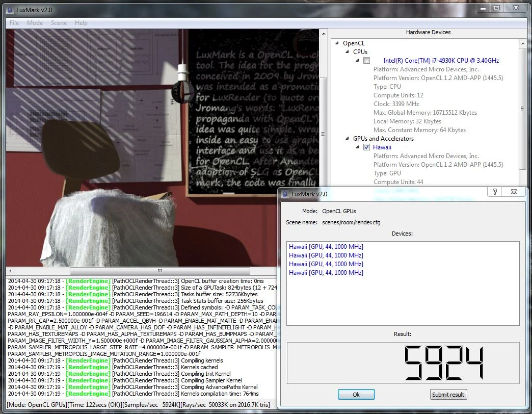
Task: Minimize the LuxMark main window
Action: (x=483, y=8)
